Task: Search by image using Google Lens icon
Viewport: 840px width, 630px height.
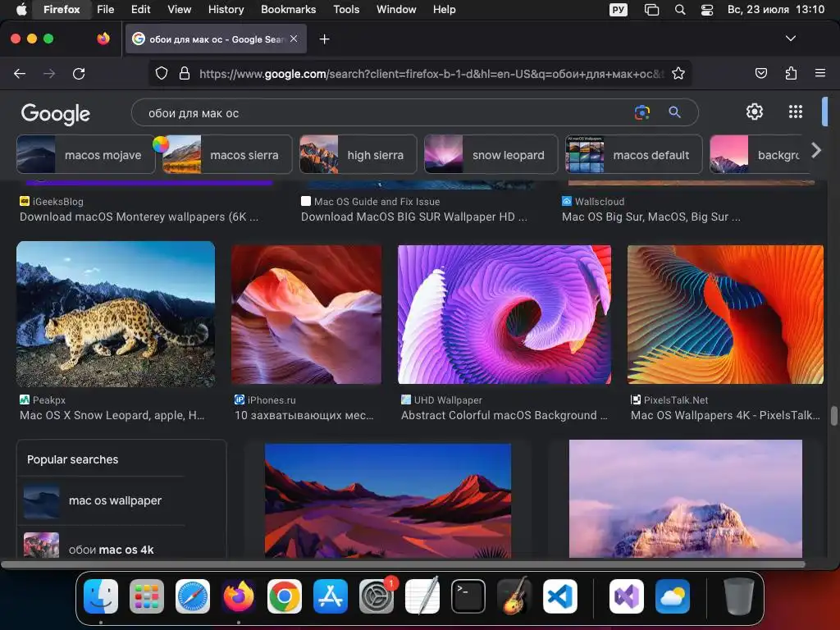Action: coord(641,112)
